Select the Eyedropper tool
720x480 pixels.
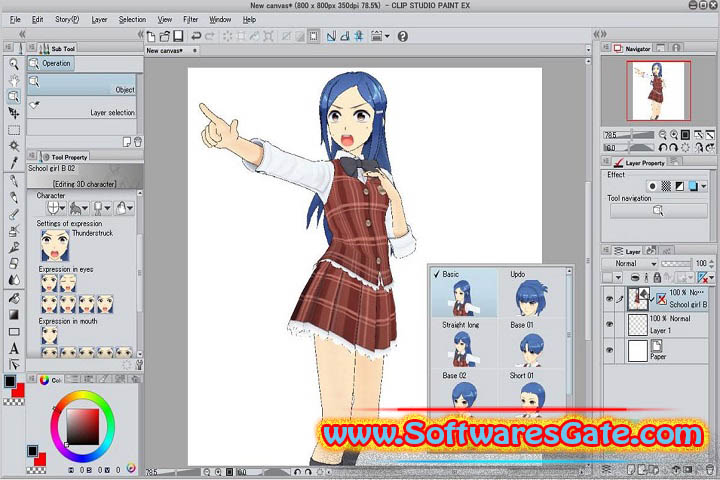(14, 163)
